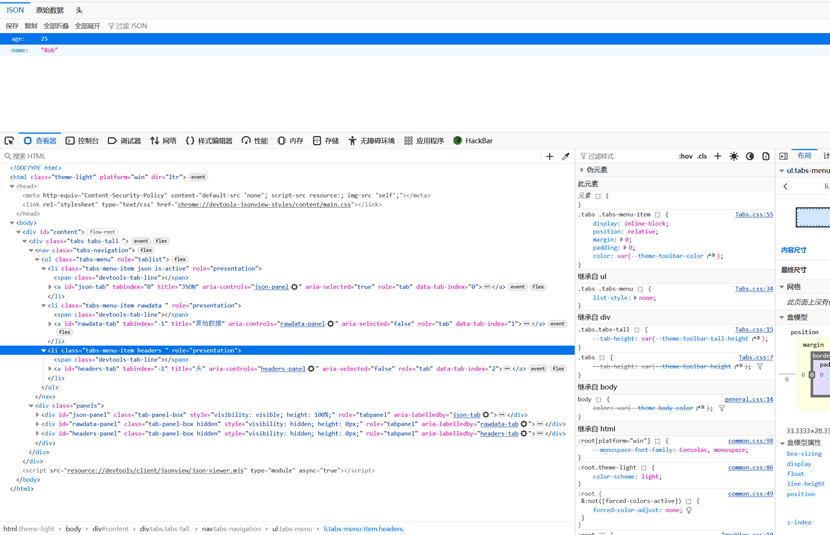Open common.css:98 stylesheet link
The image size is (830, 535).
(x=750, y=440)
